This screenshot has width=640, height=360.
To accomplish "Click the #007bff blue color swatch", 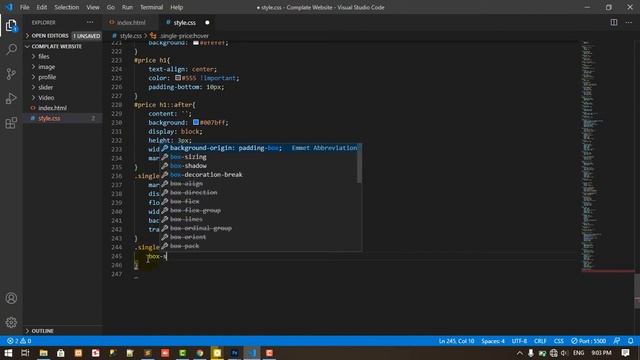I will point(196,122).
